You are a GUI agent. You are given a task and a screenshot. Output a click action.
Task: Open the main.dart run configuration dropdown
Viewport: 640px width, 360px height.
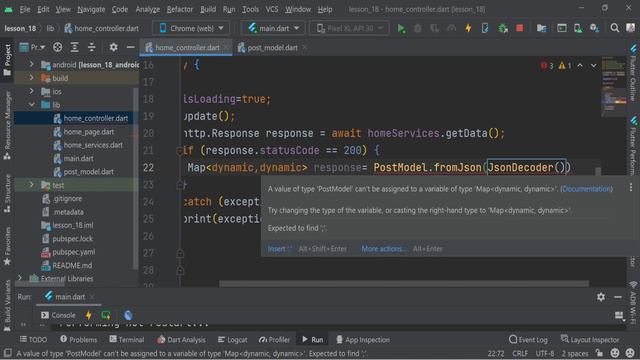coord(273,28)
